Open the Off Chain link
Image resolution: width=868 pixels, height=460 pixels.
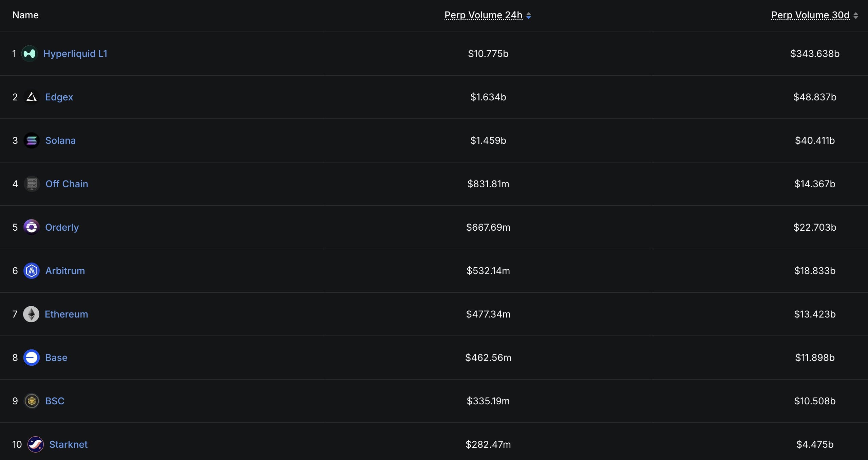(67, 184)
